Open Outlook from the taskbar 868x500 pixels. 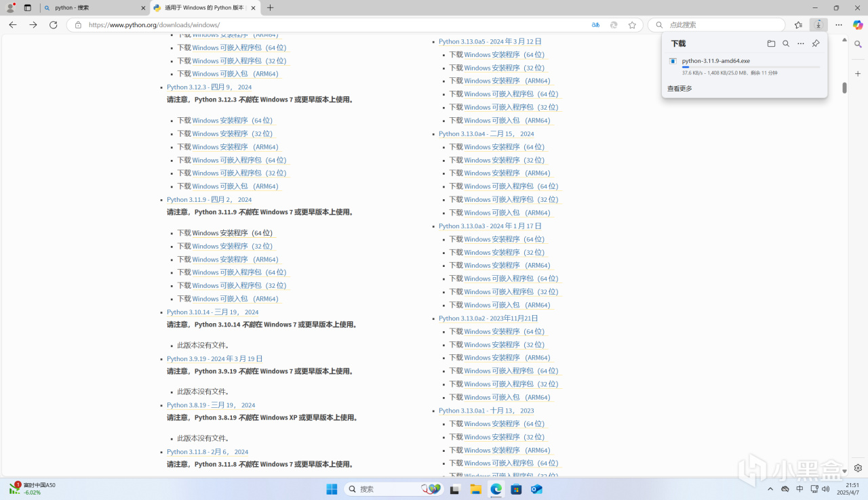[536, 489]
